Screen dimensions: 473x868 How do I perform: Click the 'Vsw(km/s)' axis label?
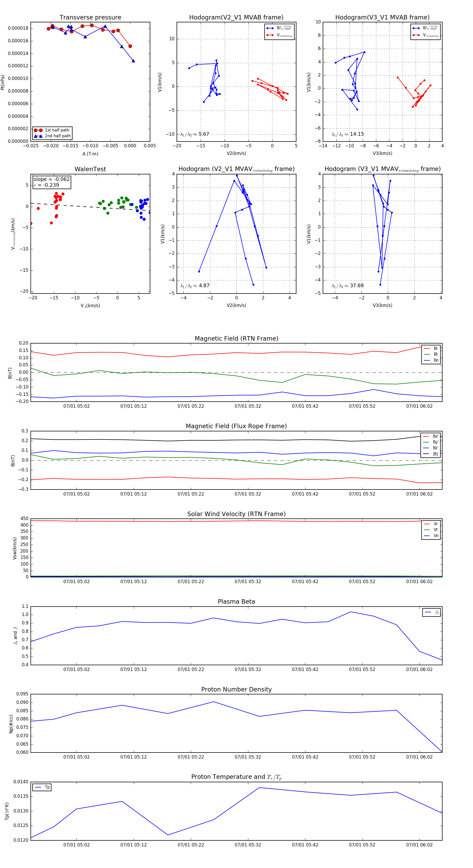click(x=14, y=548)
